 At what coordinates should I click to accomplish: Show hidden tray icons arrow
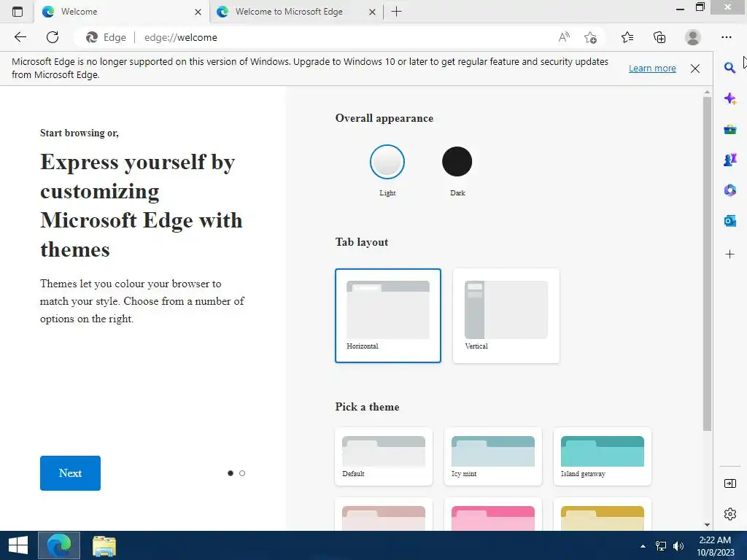pyautogui.click(x=643, y=546)
